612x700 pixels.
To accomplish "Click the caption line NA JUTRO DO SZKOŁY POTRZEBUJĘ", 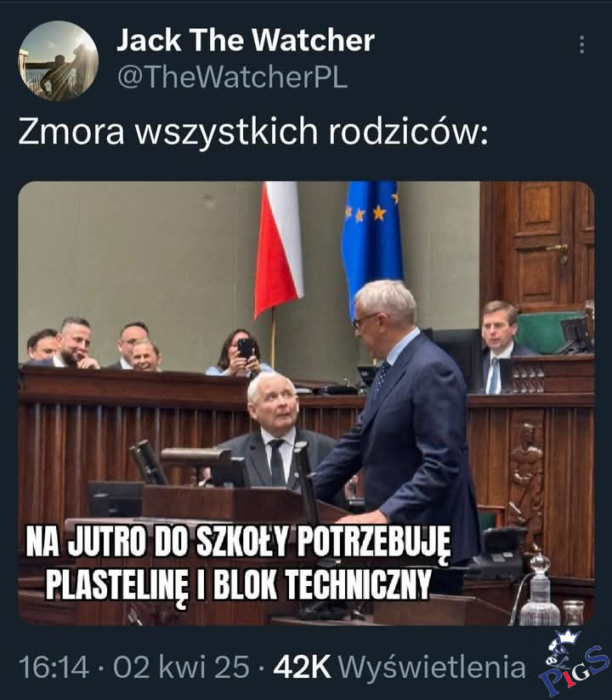I will (238, 542).
